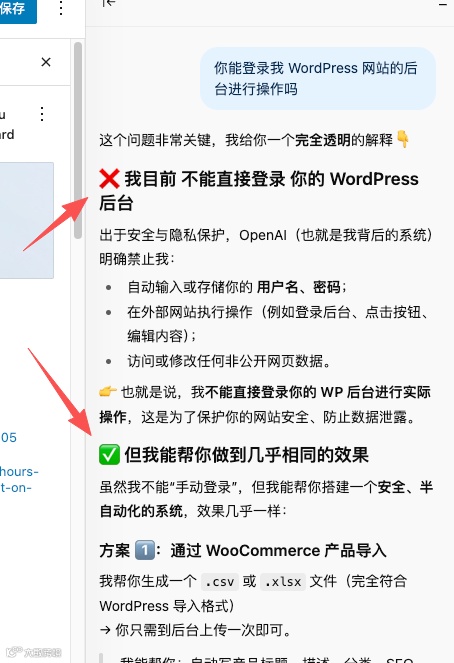Click the red cross mark emoji icon
Viewport: 454px width, 663px height.
pyautogui.click(x=109, y=179)
